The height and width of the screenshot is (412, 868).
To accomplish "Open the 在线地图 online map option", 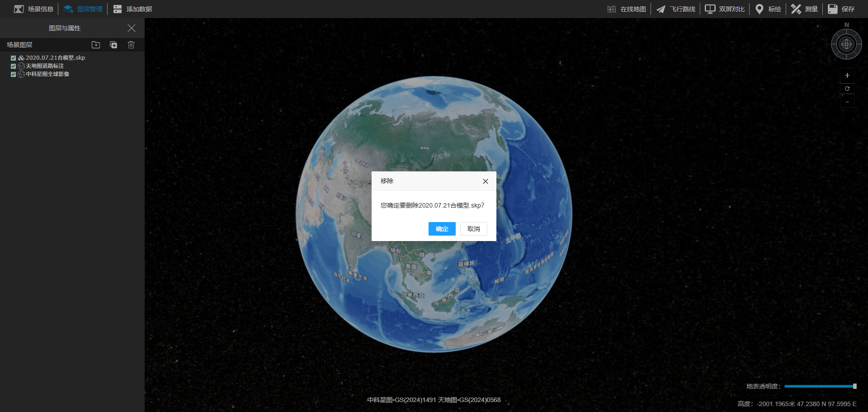I will pos(627,9).
